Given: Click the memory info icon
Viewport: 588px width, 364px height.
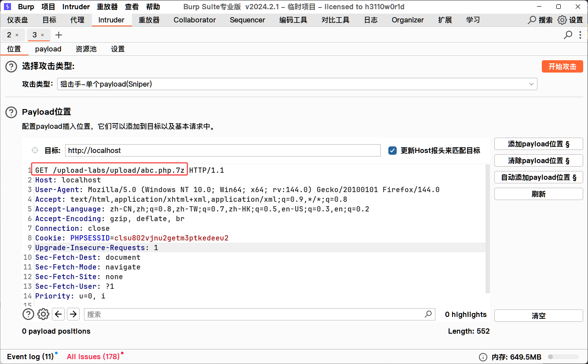Looking at the screenshot, I should pos(483,357).
